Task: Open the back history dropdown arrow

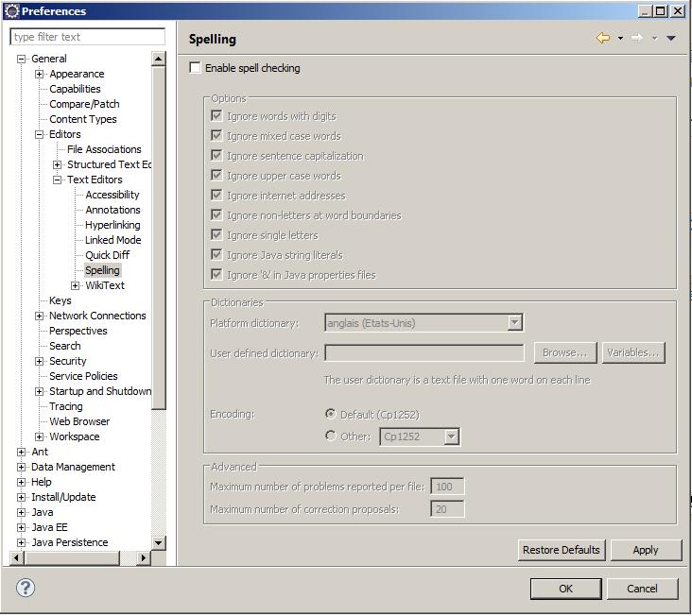Action: [620, 39]
